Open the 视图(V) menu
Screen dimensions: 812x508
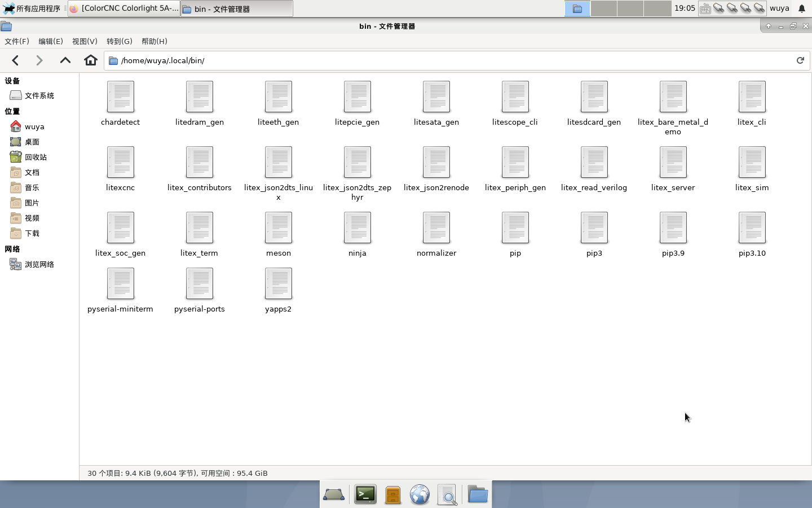coord(85,41)
